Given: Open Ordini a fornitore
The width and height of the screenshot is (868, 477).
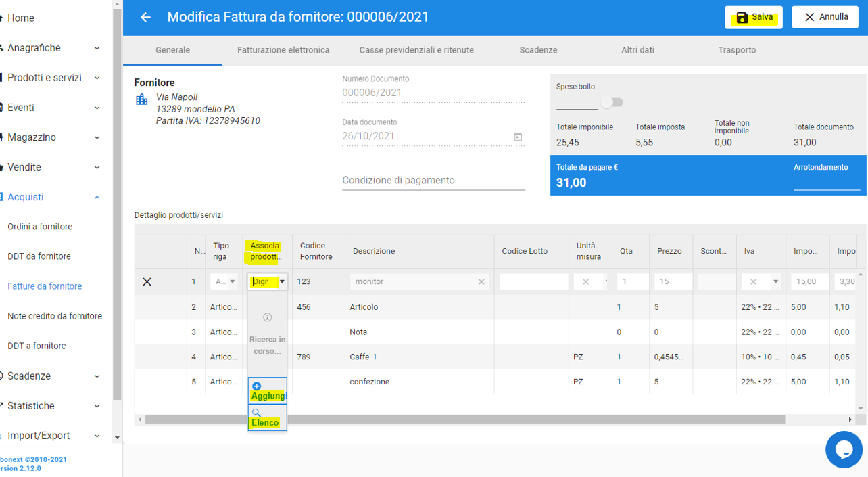Looking at the screenshot, I should (x=40, y=227).
